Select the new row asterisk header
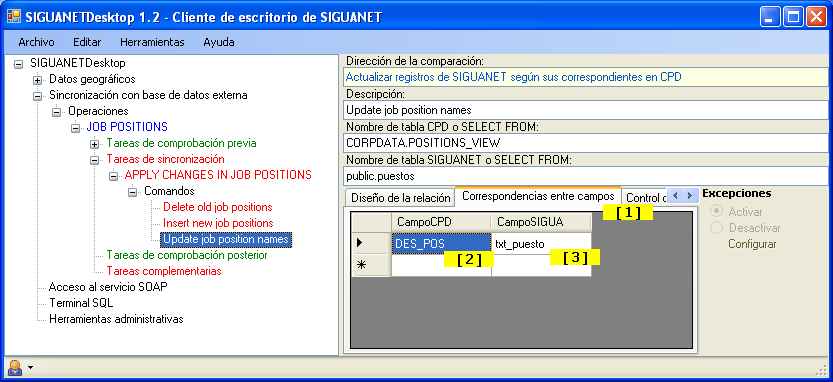The image size is (833, 382). [x=372, y=265]
